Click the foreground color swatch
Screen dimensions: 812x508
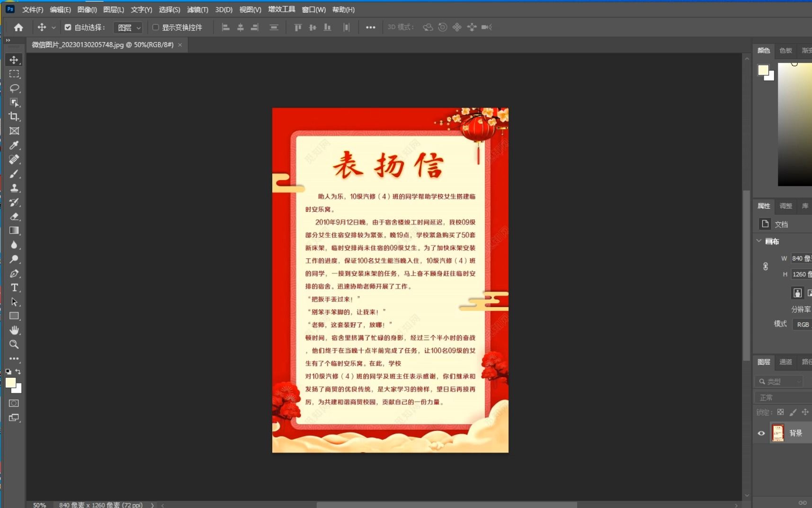[x=10, y=383]
